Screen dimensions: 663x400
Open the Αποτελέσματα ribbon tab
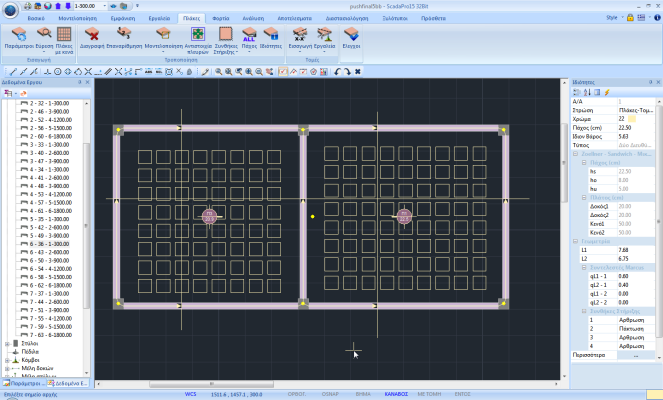pyautogui.click(x=294, y=18)
